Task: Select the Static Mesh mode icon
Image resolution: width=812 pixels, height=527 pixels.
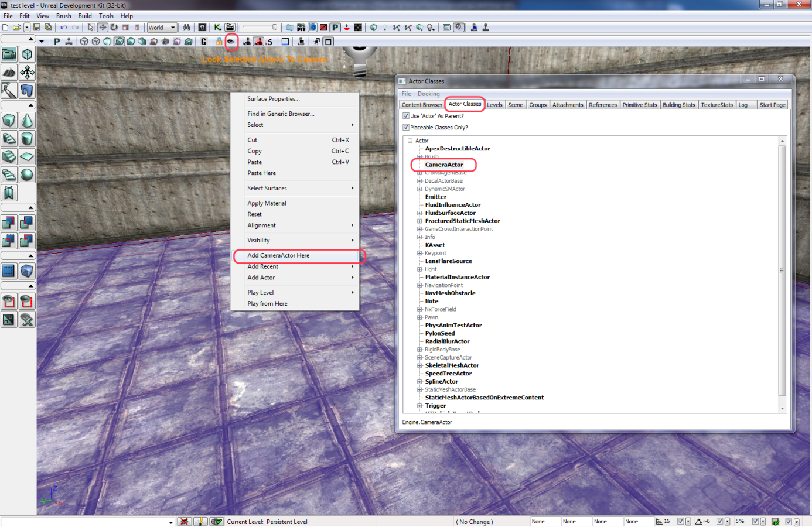Action: 27,91
